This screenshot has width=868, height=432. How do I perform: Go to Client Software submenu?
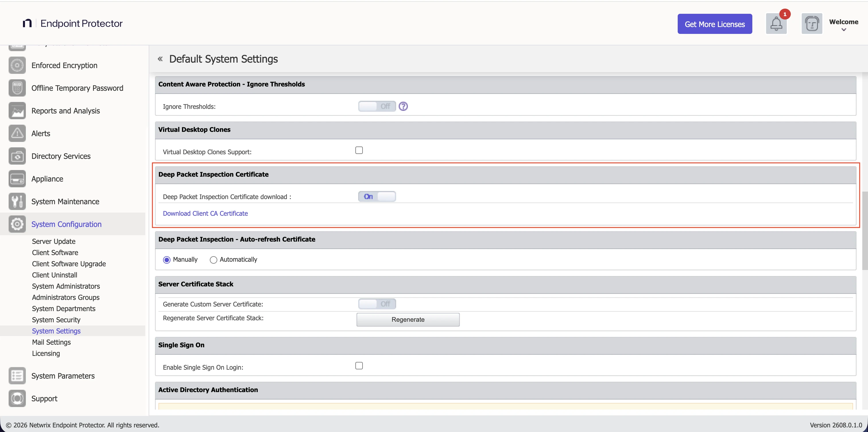coord(55,252)
